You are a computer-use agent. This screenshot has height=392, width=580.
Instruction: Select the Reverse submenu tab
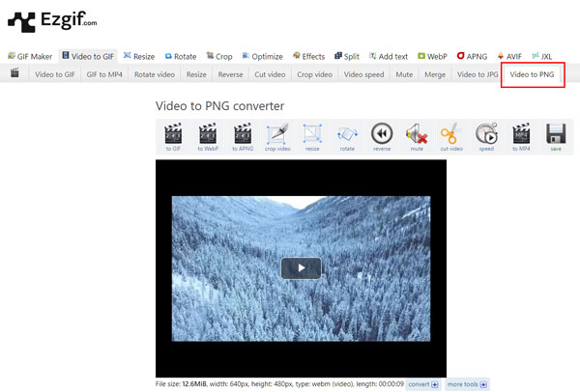click(230, 74)
